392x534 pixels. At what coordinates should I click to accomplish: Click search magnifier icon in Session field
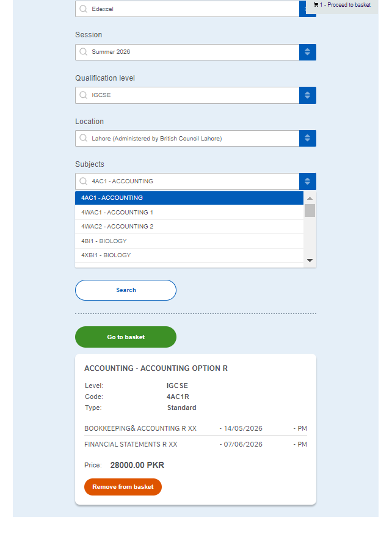pyautogui.click(x=84, y=52)
